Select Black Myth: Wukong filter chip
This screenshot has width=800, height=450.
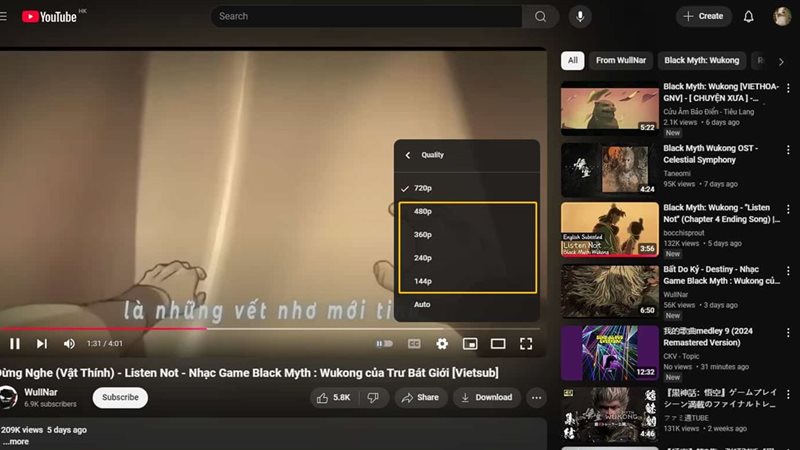701,60
